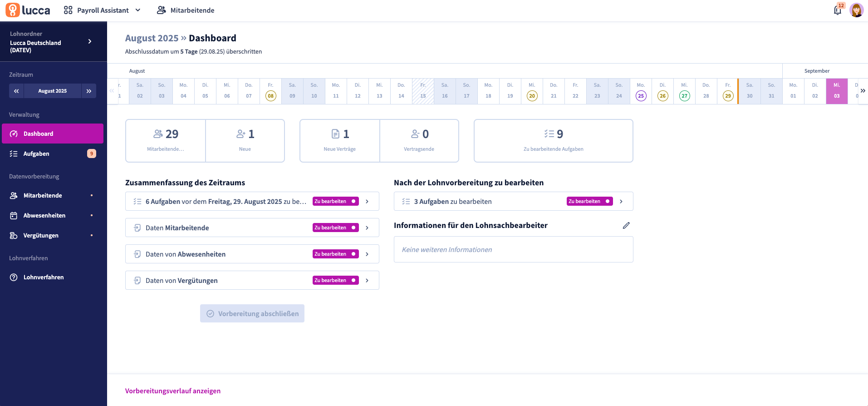Open Lohnverfahren in the sidebar
Screen dimensions: 868x406
coord(44,277)
